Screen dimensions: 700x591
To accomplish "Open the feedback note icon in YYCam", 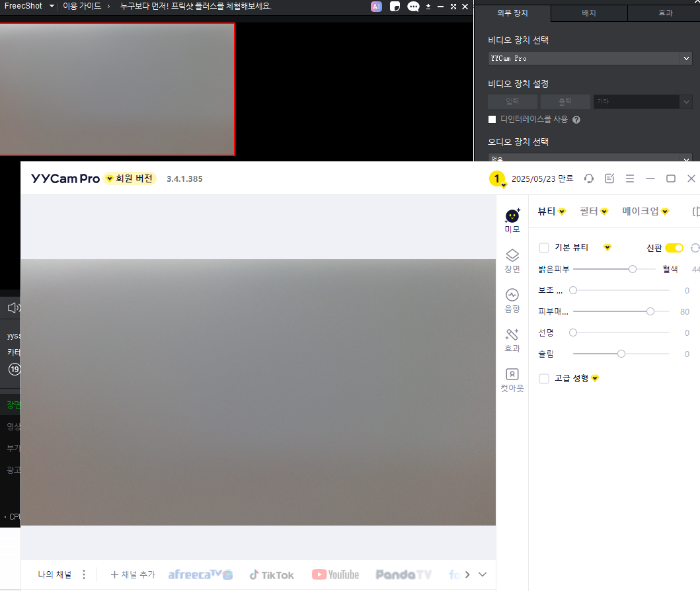I will click(x=609, y=178).
